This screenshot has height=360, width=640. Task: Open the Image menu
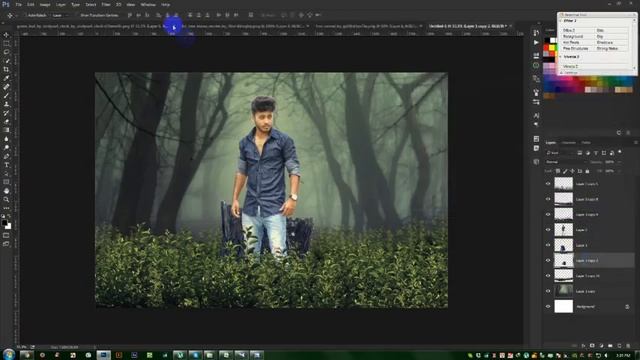tap(45, 4)
